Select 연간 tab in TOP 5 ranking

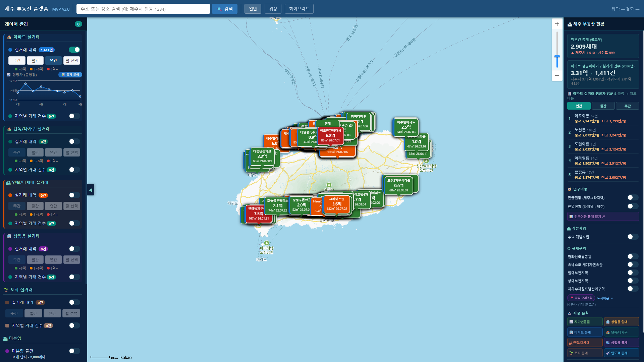click(x=579, y=106)
